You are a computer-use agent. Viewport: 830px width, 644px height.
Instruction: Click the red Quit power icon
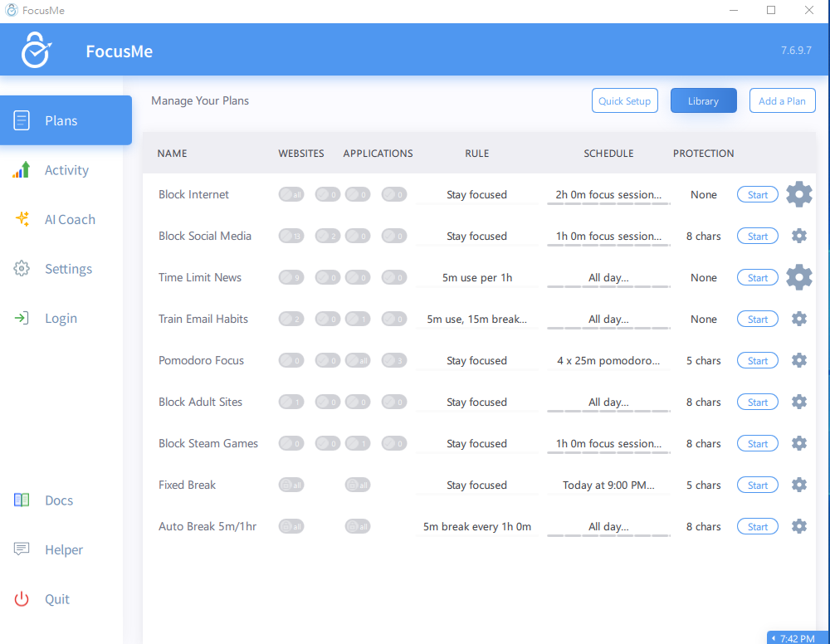[22, 599]
